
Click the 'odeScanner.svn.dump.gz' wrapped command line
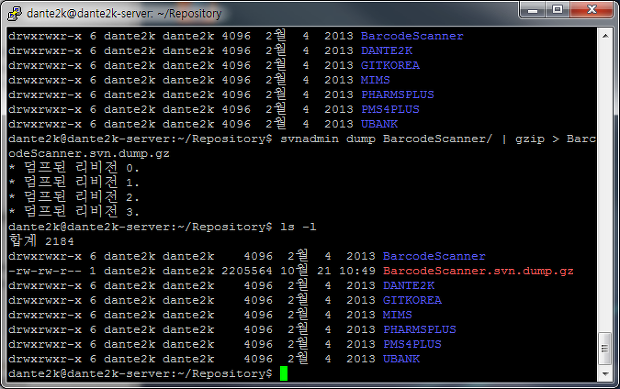(x=89, y=153)
